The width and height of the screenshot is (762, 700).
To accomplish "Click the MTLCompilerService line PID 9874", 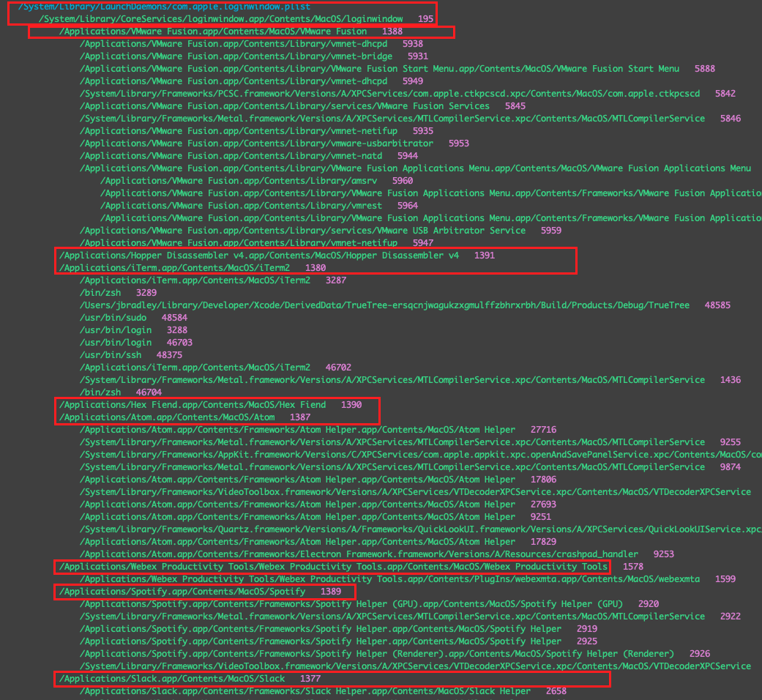I will pyautogui.click(x=410, y=467).
